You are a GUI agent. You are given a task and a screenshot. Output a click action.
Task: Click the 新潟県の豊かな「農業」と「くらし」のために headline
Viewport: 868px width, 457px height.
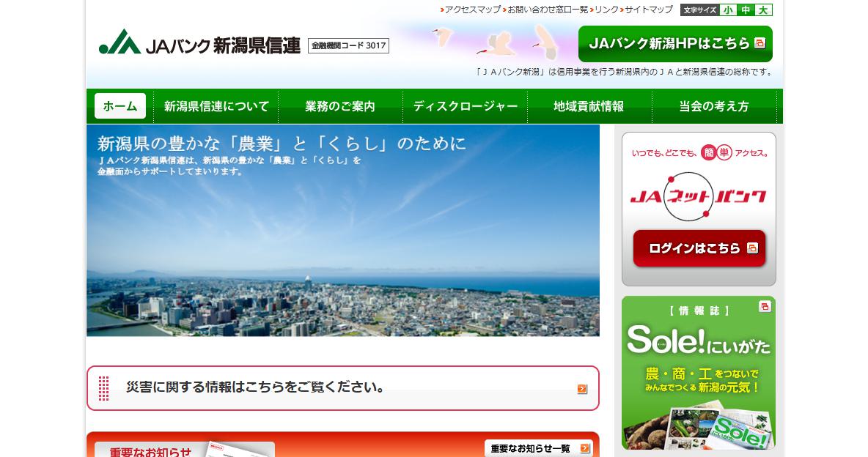282,144
